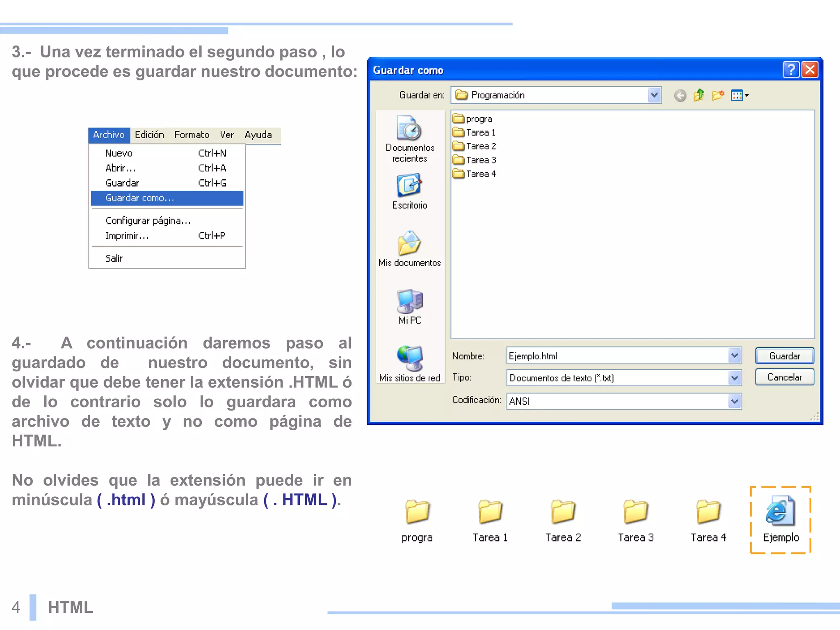This screenshot has height=630, width=840.
Task: Close the Guardar como dialog
Action: tap(810, 70)
